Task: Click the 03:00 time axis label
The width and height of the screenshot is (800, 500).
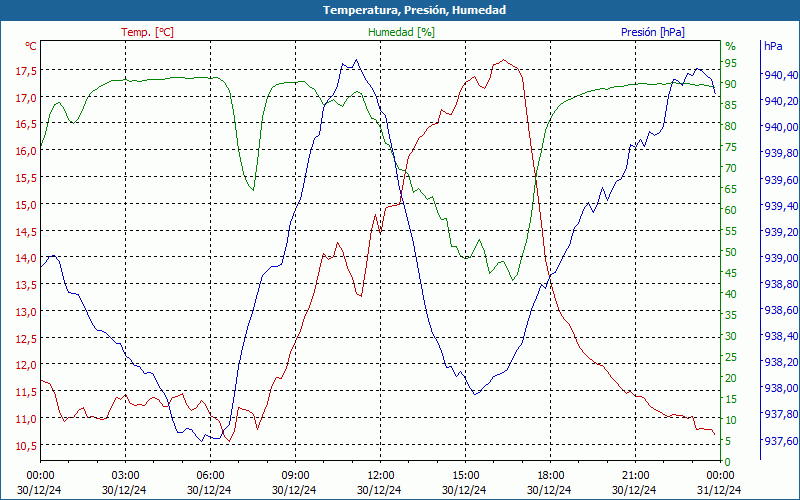Action: click(124, 476)
